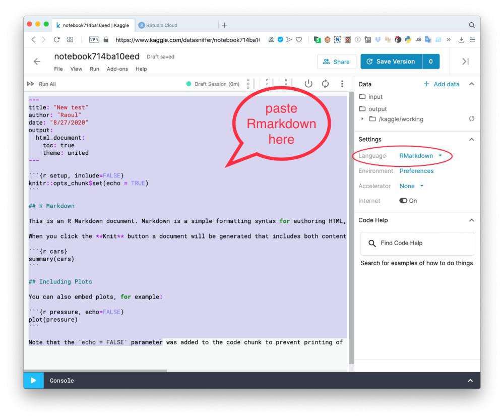The width and height of the screenshot is (504, 420).
Task: Go back using the notebook back arrow
Action: click(37, 62)
